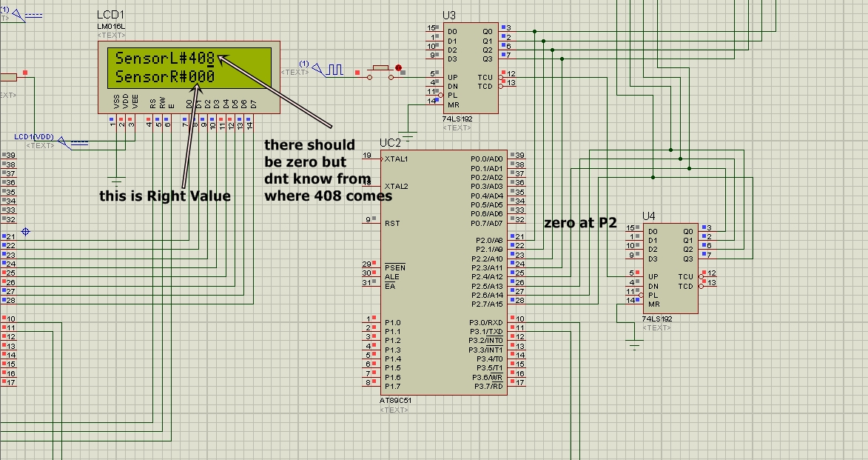This screenshot has height=460, width=868.
Task: Click the LM016L LCD display screen
Action: coord(189,68)
